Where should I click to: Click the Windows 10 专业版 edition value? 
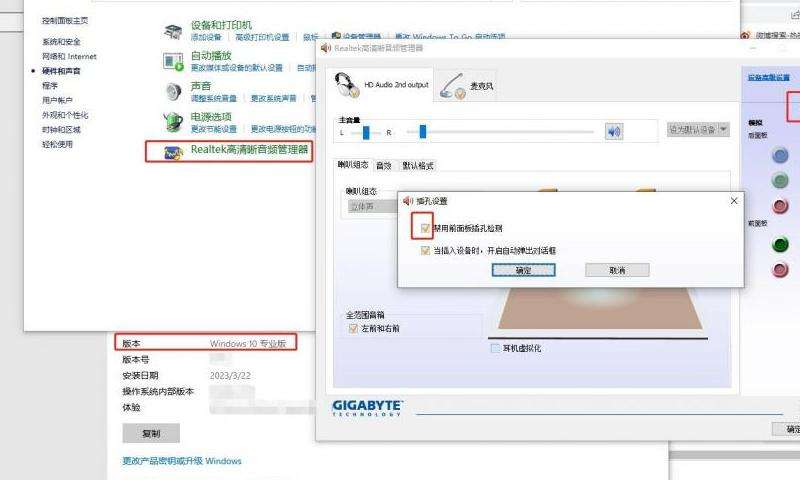pos(248,344)
